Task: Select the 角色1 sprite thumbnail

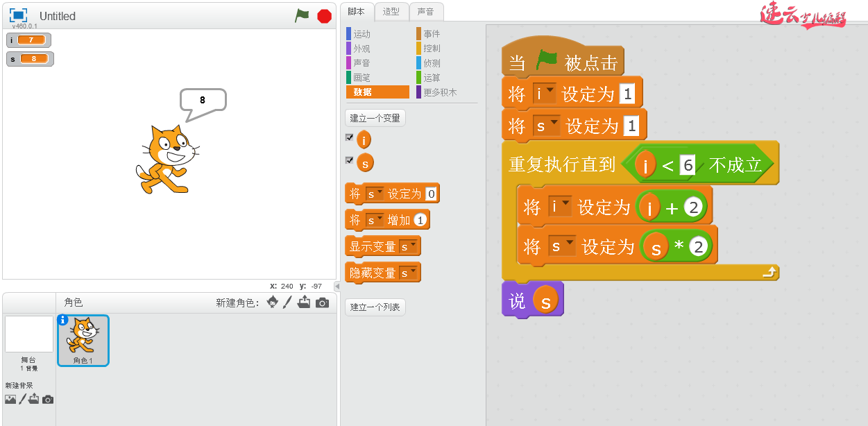Action: coord(83,340)
